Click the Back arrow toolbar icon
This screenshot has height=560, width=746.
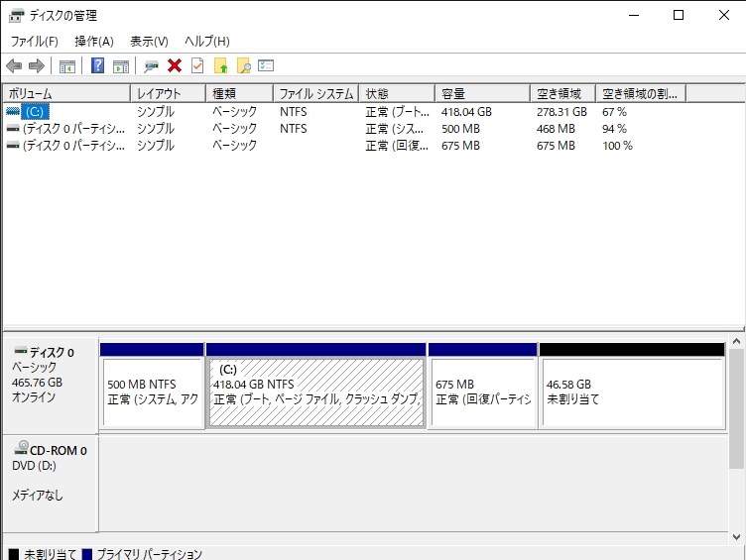point(14,65)
